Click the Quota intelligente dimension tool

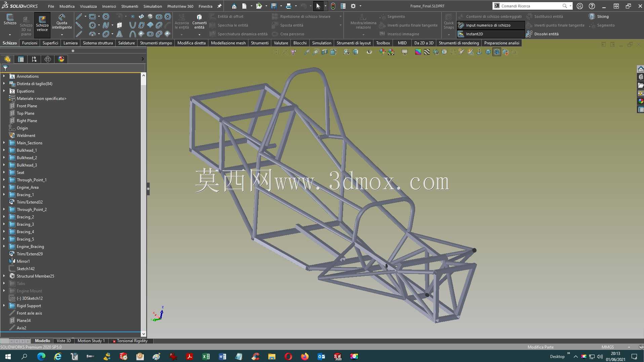click(x=62, y=22)
